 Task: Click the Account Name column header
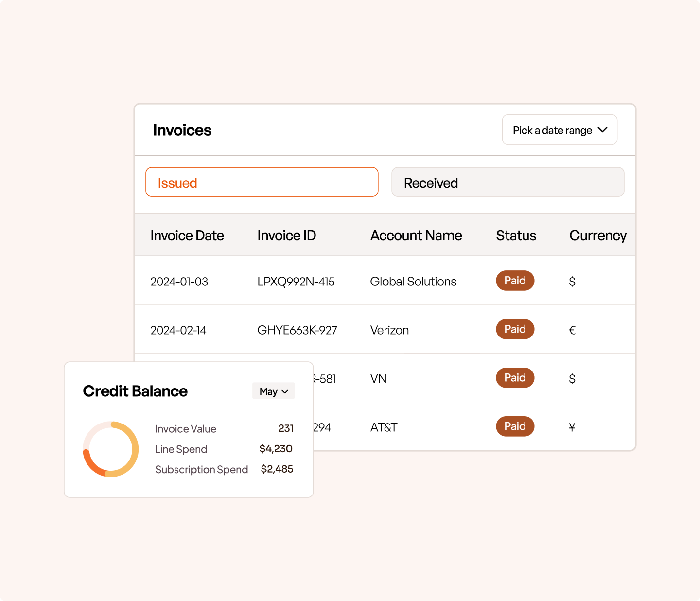[x=416, y=236]
